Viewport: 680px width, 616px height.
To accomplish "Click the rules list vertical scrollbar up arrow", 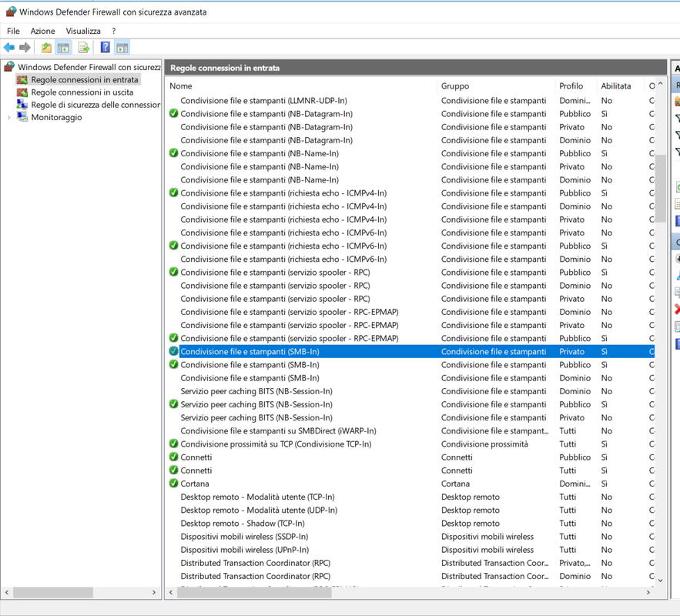I will tap(660, 84).
